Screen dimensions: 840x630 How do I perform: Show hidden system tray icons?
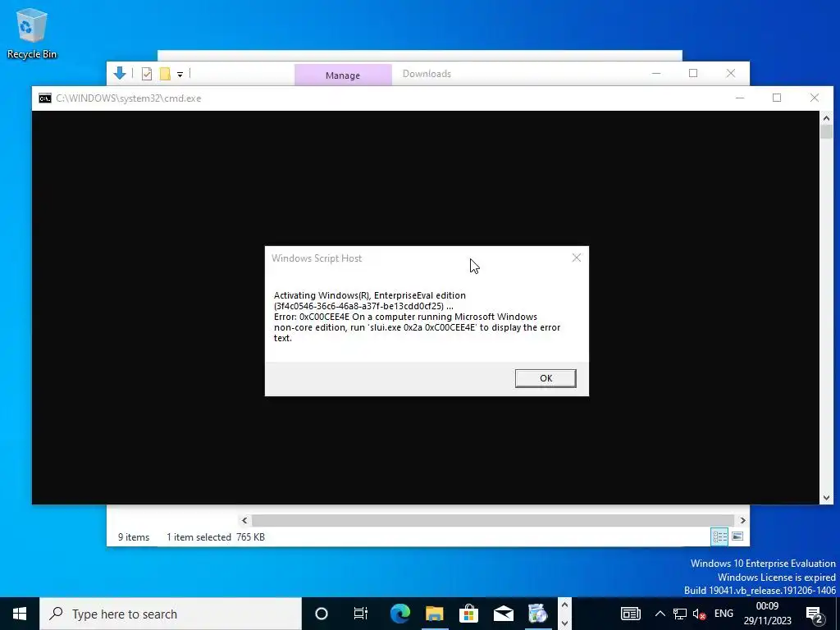point(660,614)
